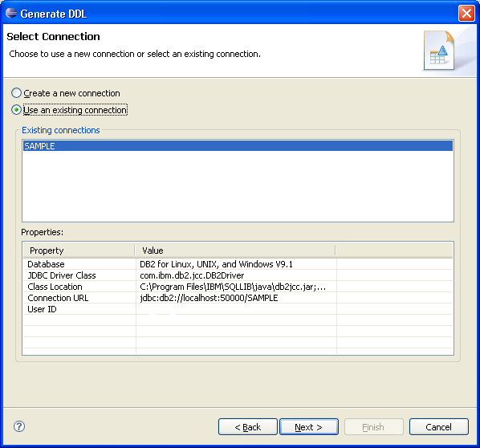Click the help question mark icon
Viewport: 480px width, 448px height.
coord(19,426)
